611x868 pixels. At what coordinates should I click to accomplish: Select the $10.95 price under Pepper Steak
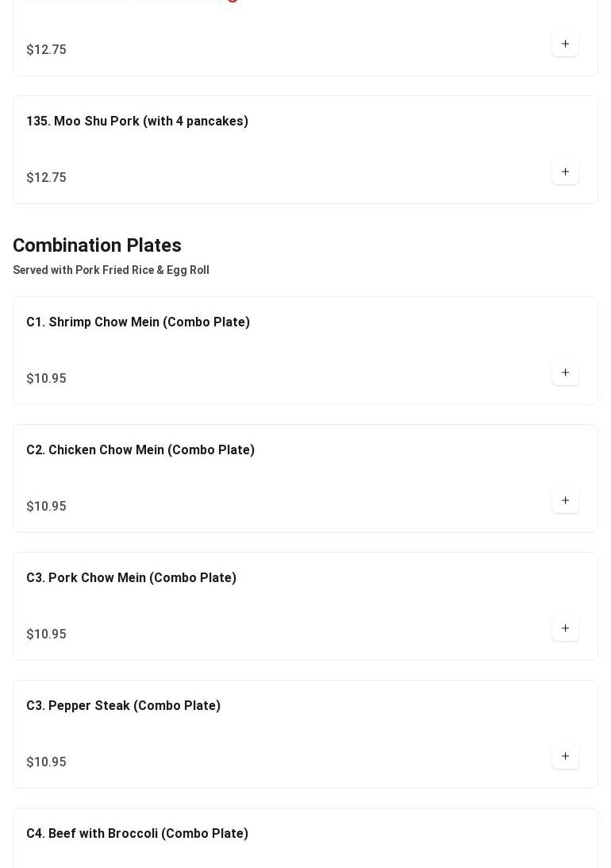pyautogui.click(x=46, y=762)
